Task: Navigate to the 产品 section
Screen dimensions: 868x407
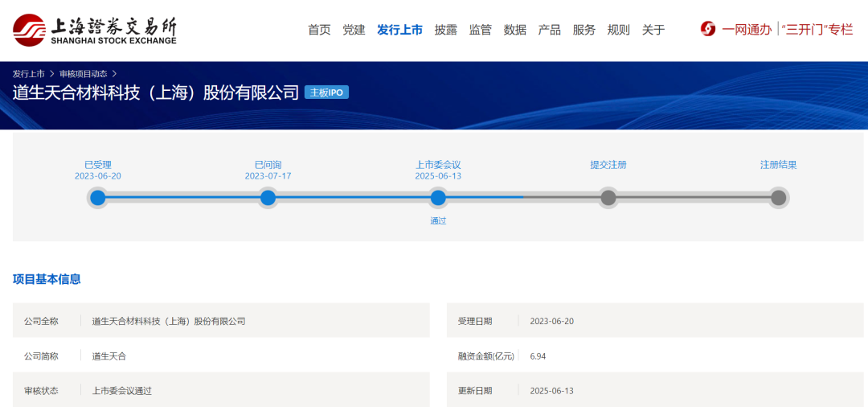Action: [x=549, y=30]
